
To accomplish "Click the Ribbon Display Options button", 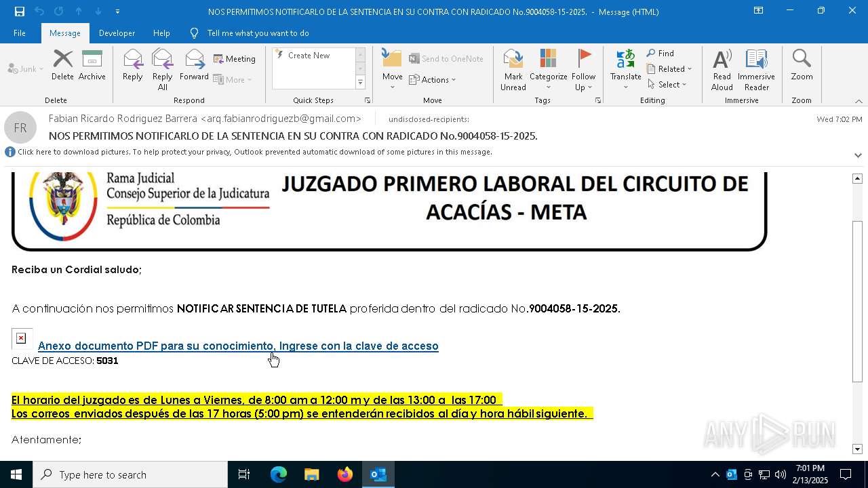I will coord(758,11).
